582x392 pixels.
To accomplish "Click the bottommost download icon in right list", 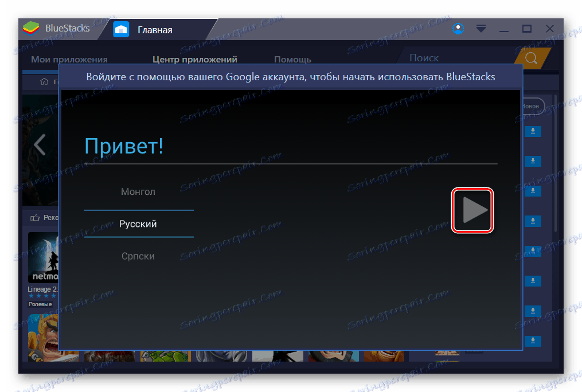I will coord(533,341).
